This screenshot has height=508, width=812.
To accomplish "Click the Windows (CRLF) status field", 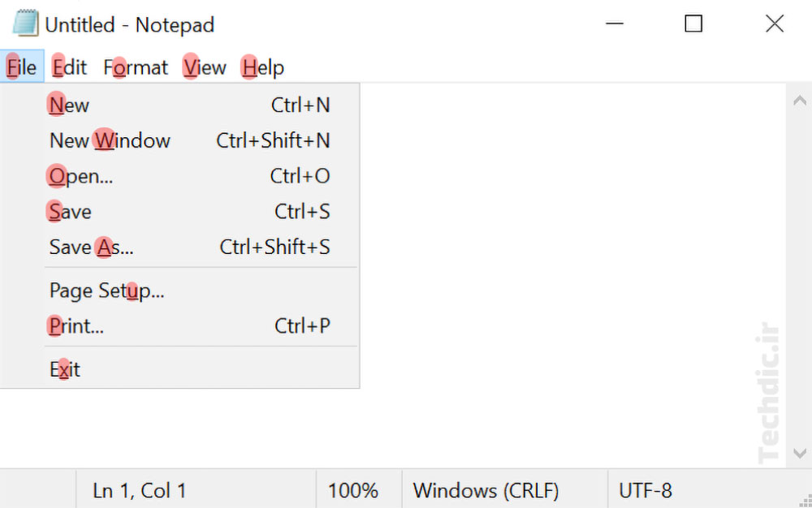I will [x=486, y=490].
